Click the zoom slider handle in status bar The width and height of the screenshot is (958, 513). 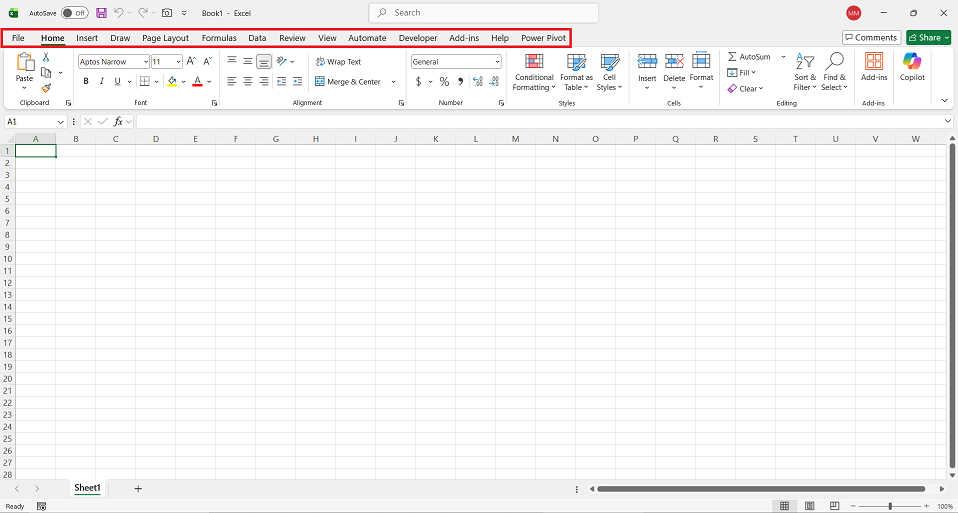(x=890, y=506)
